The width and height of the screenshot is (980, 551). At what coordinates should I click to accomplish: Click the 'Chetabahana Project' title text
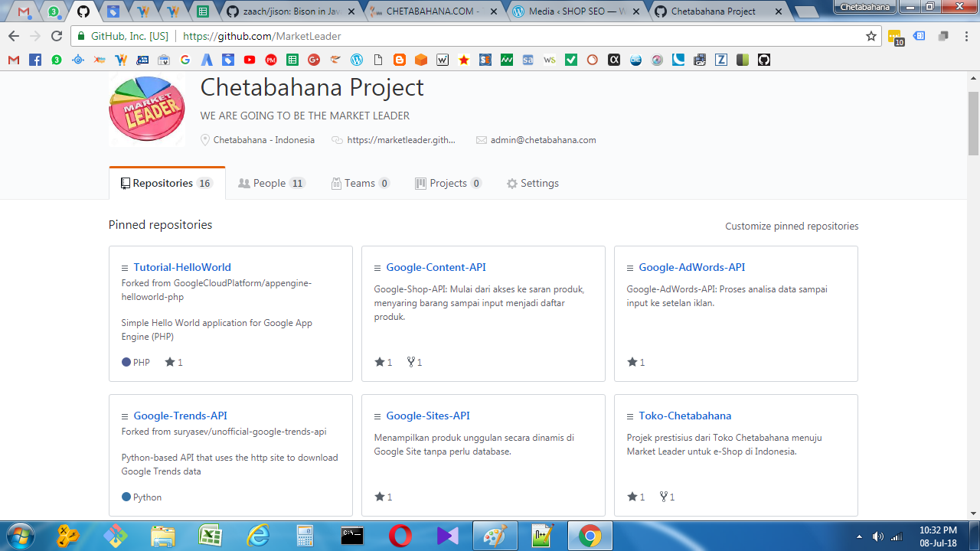(x=312, y=87)
